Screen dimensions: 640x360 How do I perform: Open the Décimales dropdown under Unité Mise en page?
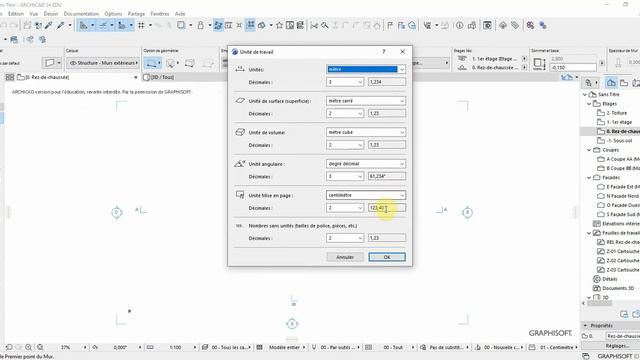tap(345, 208)
